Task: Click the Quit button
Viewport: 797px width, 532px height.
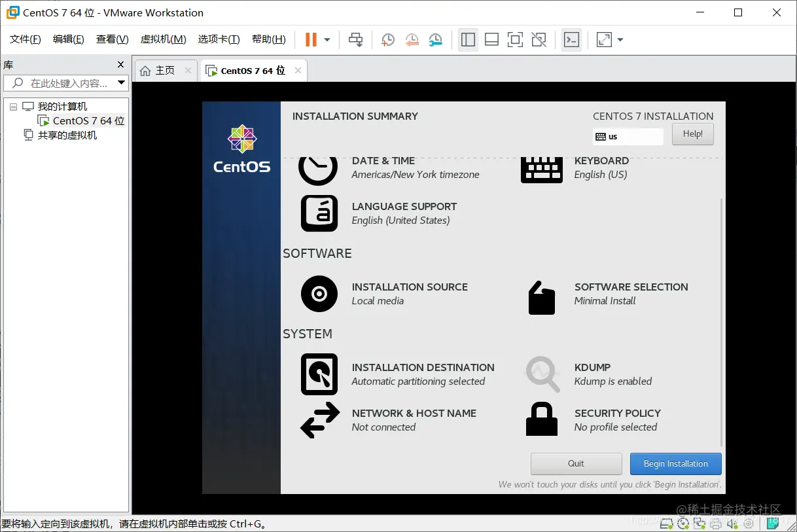Action: click(x=576, y=464)
